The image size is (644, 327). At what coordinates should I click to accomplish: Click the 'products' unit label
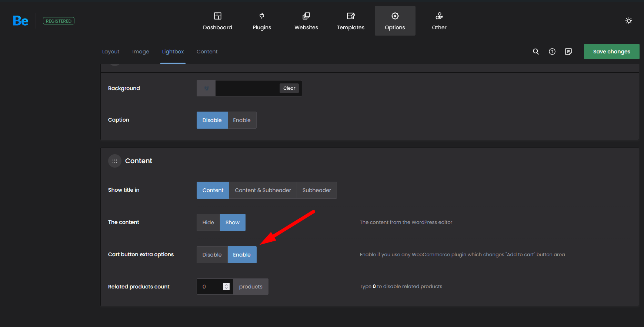click(251, 287)
